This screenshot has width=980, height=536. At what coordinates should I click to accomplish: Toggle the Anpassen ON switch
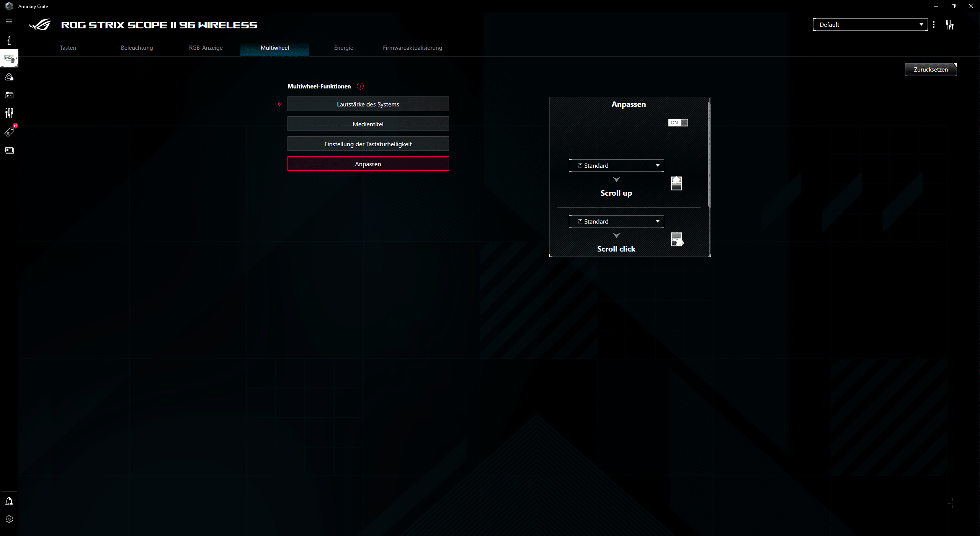pos(678,123)
